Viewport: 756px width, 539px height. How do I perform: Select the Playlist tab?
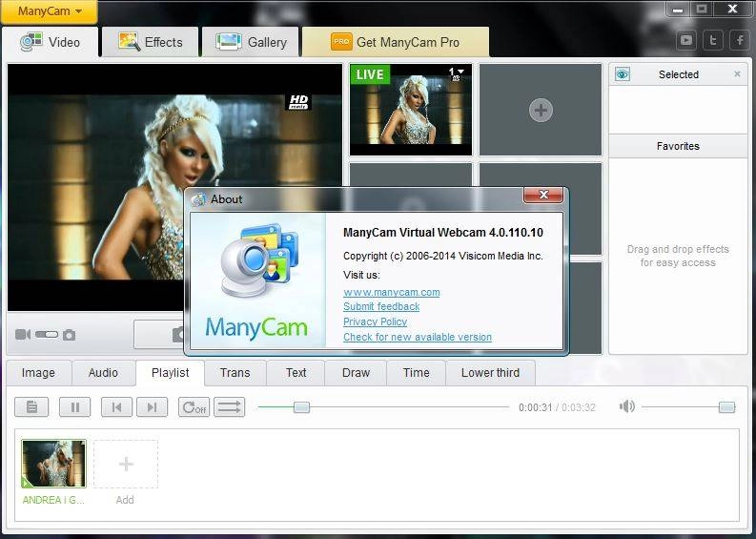(171, 372)
